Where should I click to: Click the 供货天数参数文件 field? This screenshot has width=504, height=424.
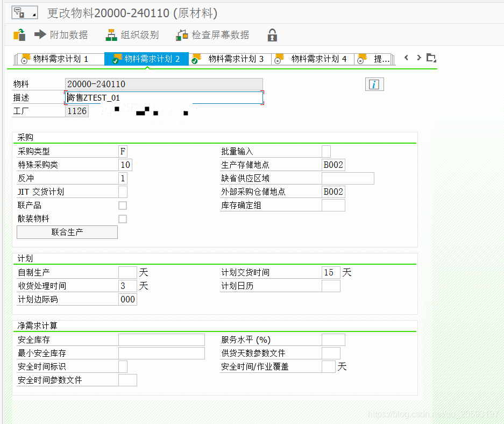click(331, 354)
